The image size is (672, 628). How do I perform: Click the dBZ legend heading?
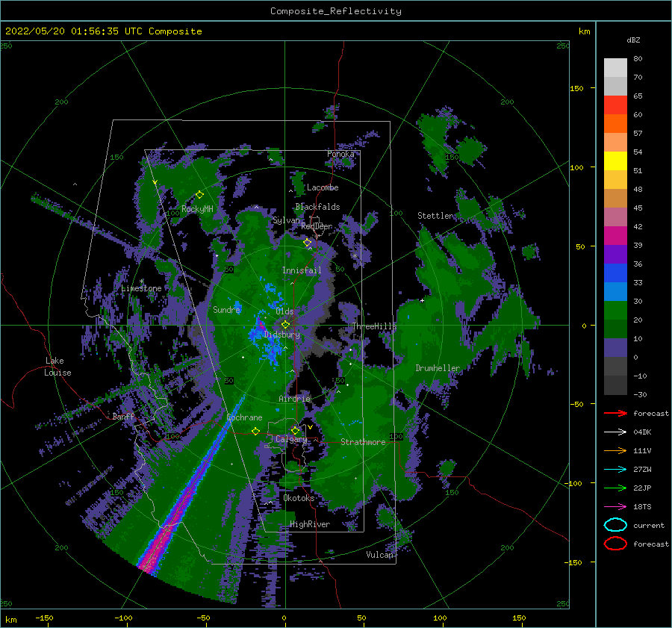(633, 40)
